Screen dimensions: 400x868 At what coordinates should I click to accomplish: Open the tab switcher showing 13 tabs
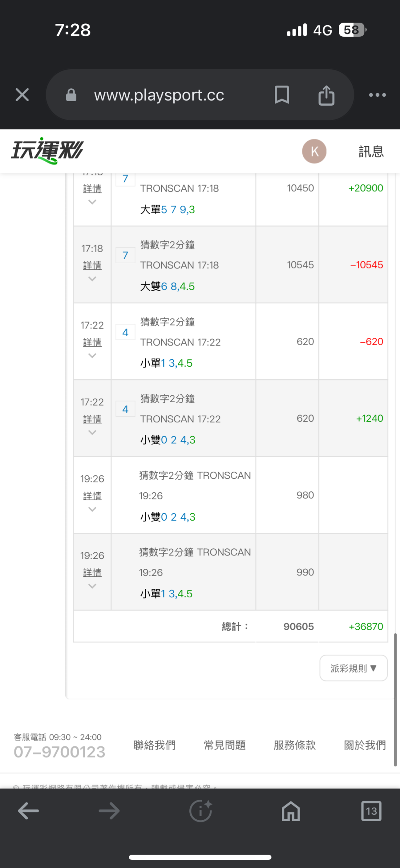coord(371,811)
